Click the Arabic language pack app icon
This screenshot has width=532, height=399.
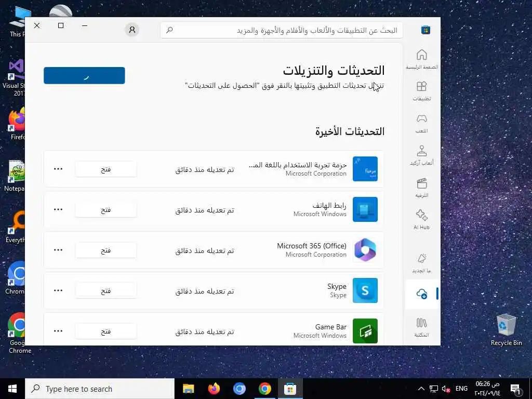click(365, 169)
